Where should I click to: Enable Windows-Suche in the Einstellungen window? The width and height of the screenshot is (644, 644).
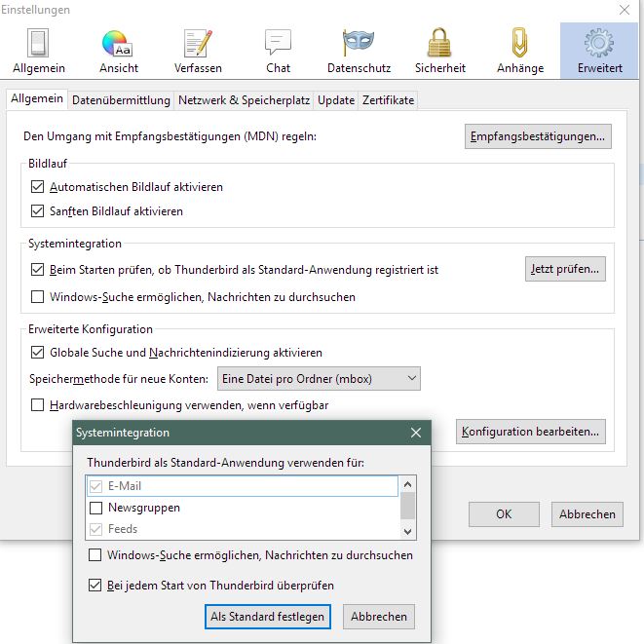(x=37, y=297)
